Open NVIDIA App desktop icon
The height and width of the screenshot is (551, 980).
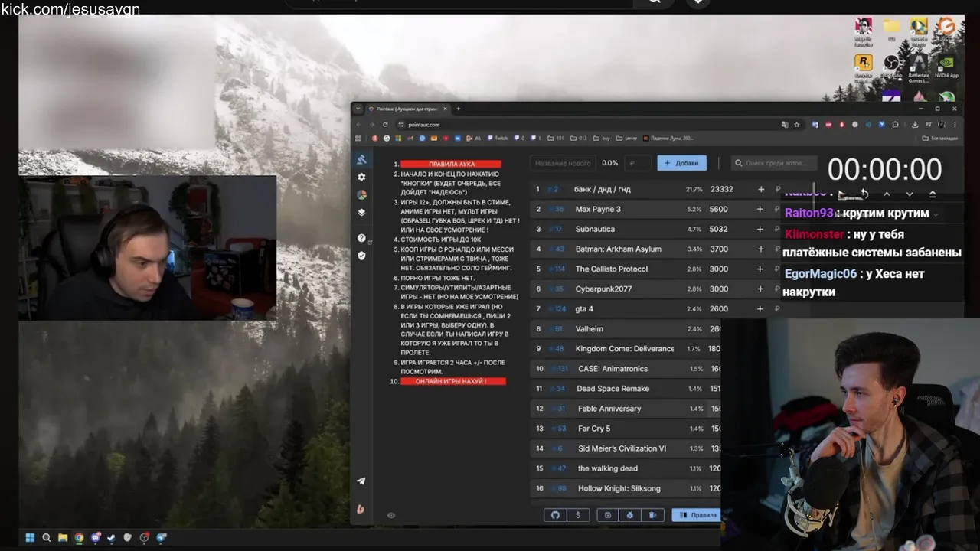(946, 66)
